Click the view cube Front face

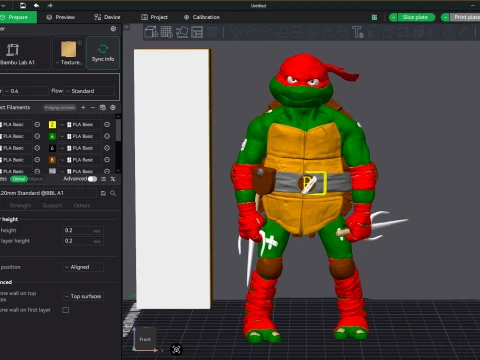pyautogui.click(x=145, y=339)
